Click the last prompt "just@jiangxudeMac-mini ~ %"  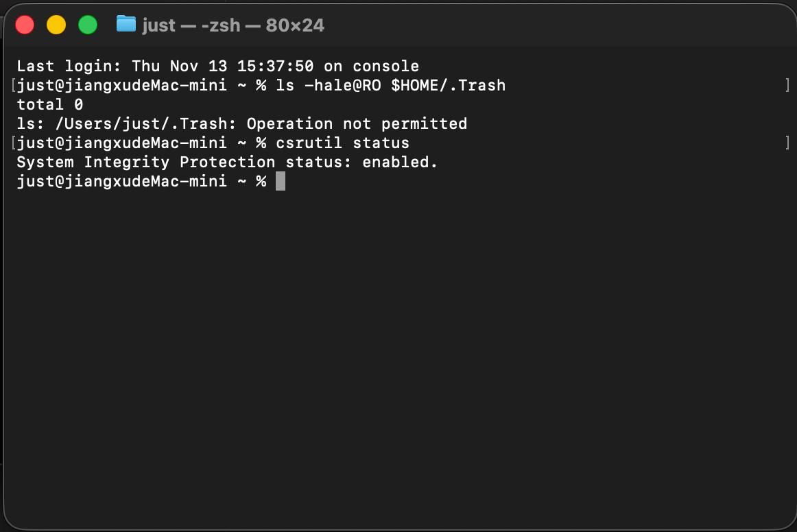141,182
